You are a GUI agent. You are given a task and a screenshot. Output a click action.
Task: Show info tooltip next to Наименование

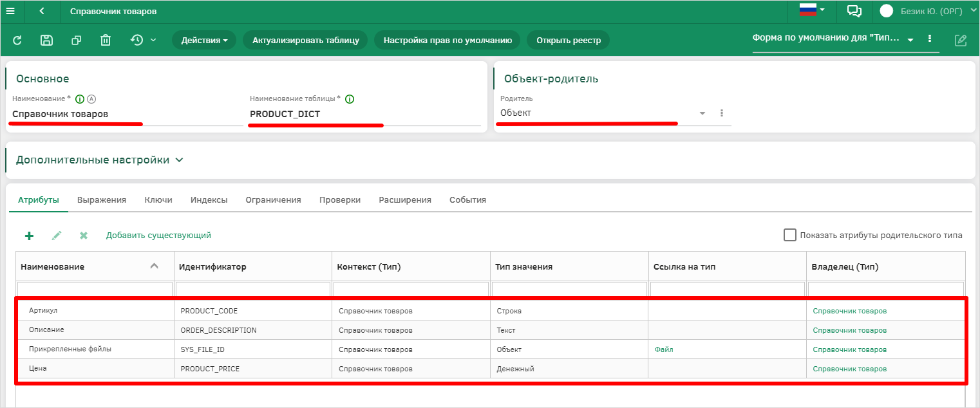tap(80, 99)
